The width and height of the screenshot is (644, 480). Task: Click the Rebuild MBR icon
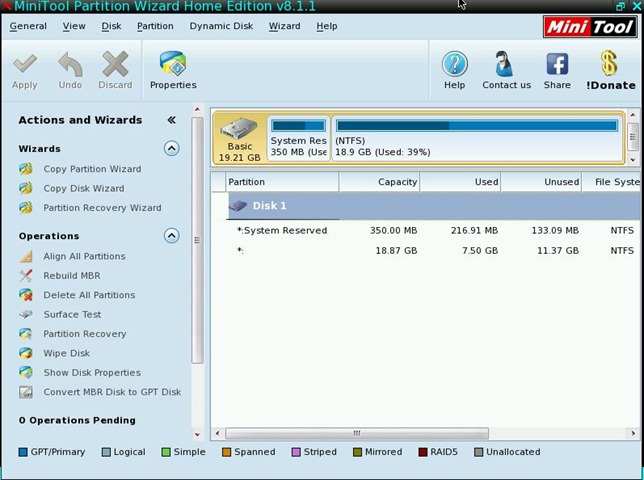click(25, 276)
